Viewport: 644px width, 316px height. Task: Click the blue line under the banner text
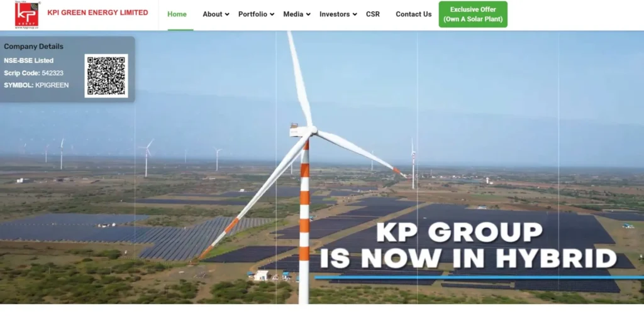[x=478, y=277]
